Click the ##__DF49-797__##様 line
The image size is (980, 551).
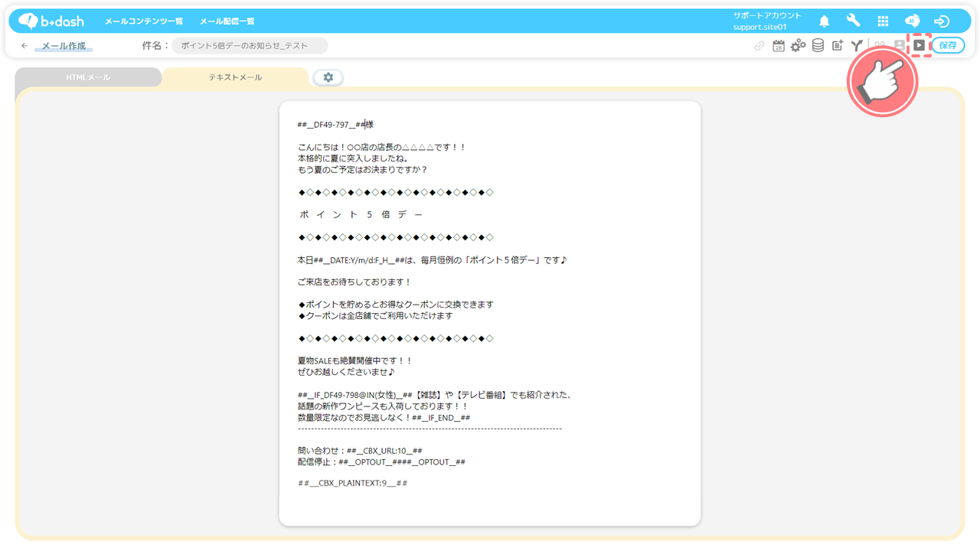tap(335, 125)
